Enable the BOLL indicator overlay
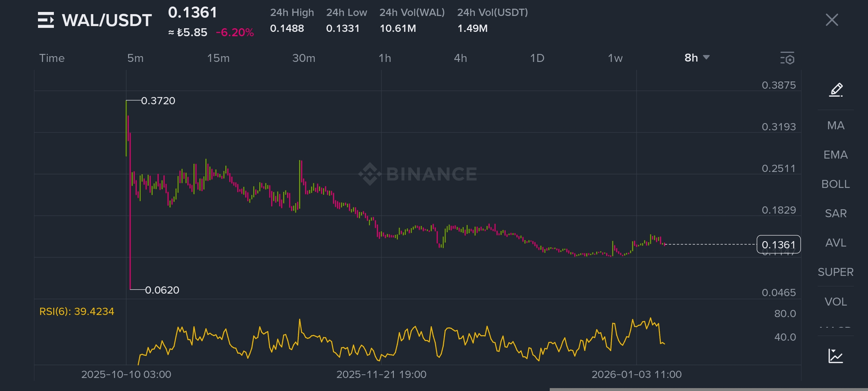 pyautogui.click(x=835, y=184)
